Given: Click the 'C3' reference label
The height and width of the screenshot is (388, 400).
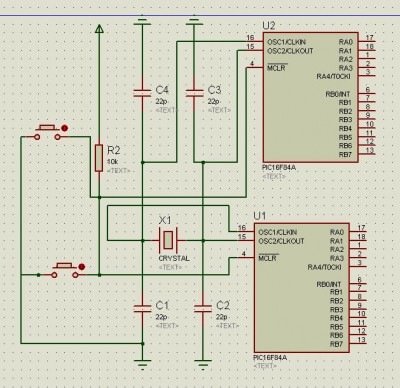Looking at the screenshot, I should pos(214,90).
